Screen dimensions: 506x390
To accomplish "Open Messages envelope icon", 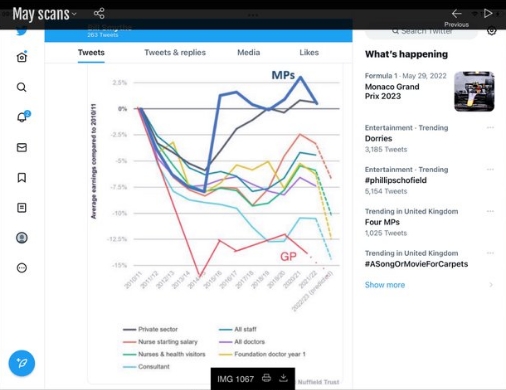I will coord(22,147).
